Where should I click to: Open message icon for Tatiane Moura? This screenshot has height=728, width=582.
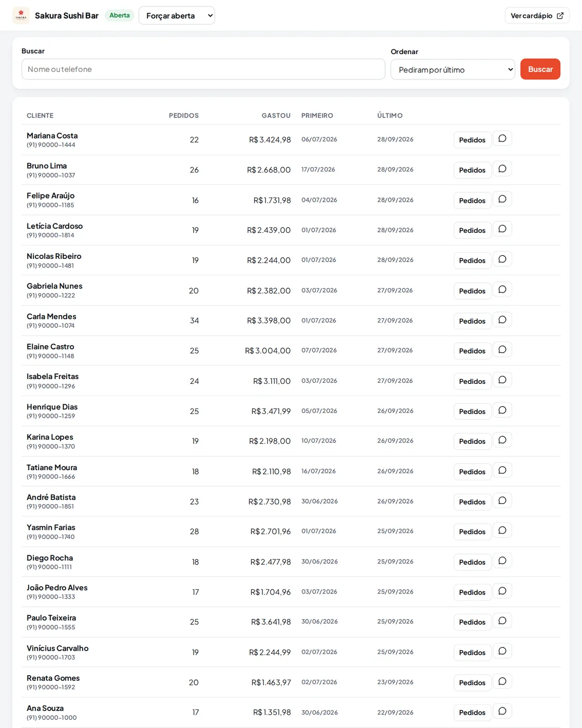pos(502,470)
